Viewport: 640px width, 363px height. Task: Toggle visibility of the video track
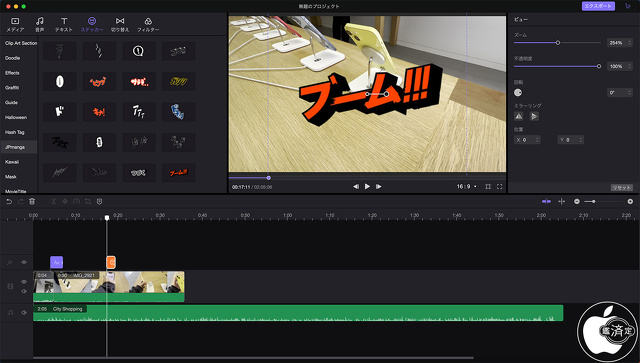pyautogui.click(x=24, y=282)
